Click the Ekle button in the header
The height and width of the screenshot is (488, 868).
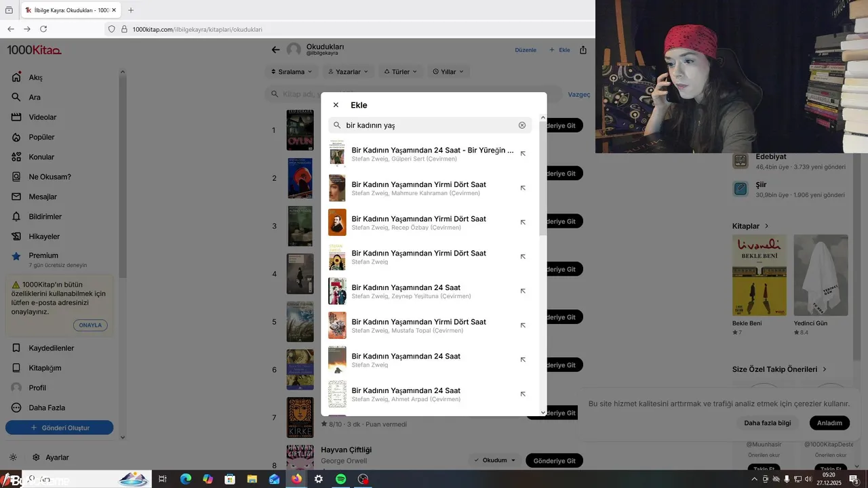pyautogui.click(x=559, y=50)
